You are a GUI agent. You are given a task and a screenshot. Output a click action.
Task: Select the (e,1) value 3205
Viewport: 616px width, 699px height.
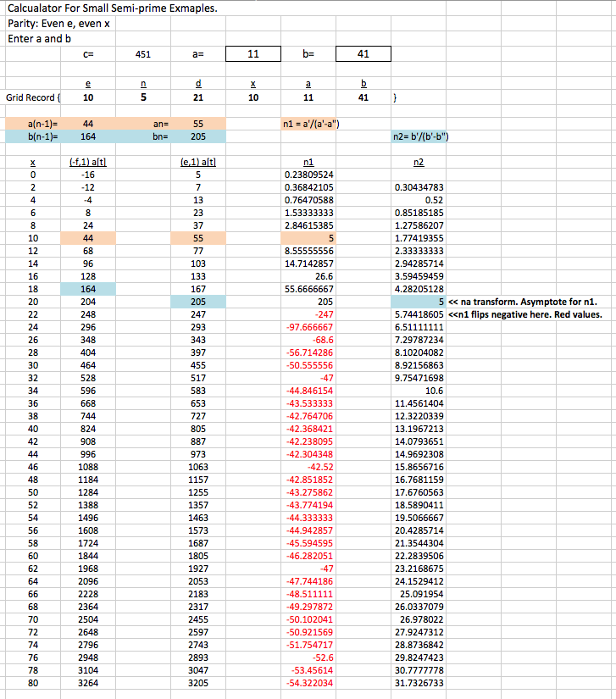pos(198,683)
